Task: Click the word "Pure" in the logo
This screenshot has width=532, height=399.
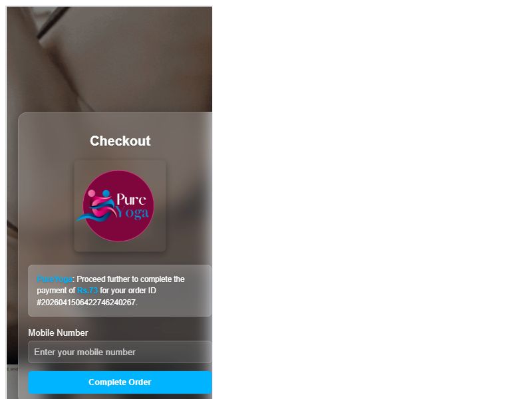Action: pos(131,199)
